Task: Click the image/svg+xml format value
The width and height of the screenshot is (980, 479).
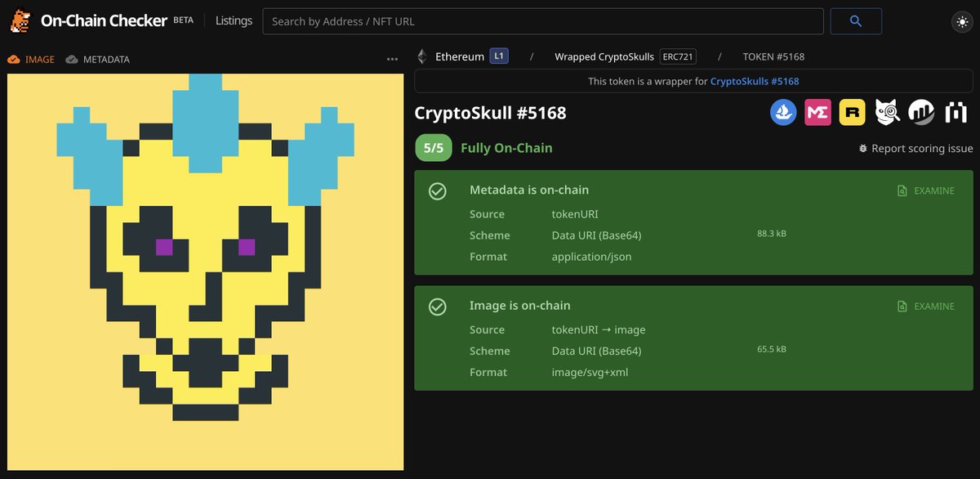Action: 590,372
